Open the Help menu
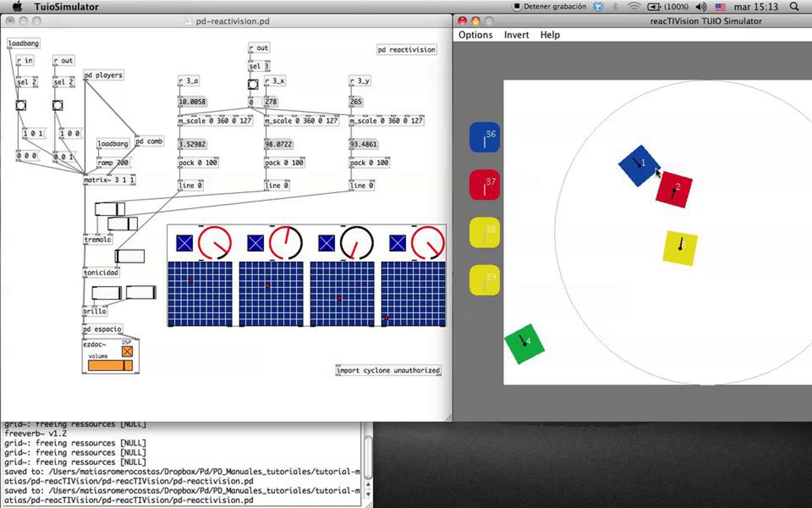Screen dimensions: 812x508 click(550, 35)
